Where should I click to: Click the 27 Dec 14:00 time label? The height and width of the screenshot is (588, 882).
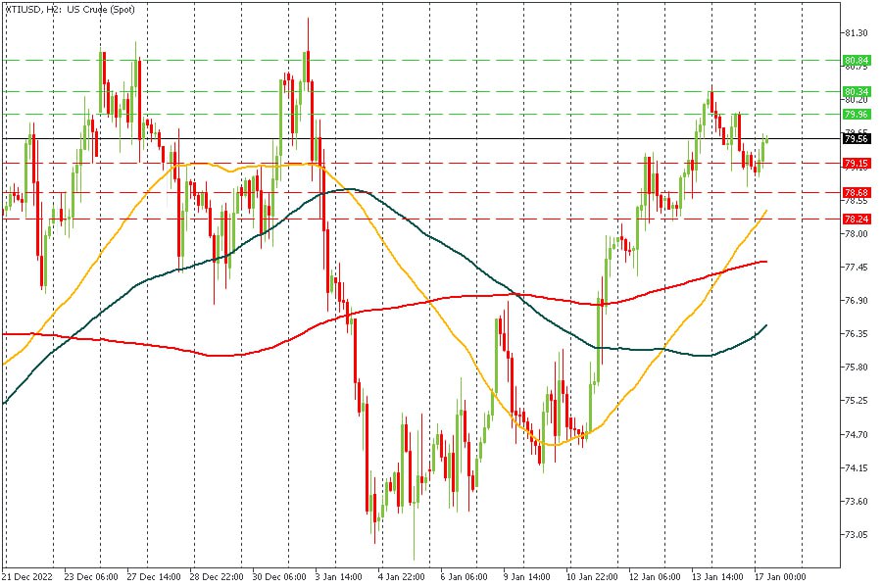154,577
